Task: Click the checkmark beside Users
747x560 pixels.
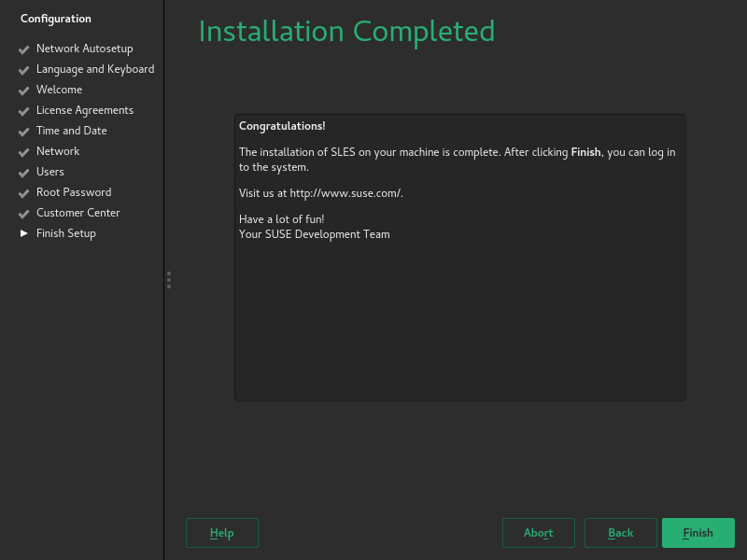Action: click(x=24, y=172)
